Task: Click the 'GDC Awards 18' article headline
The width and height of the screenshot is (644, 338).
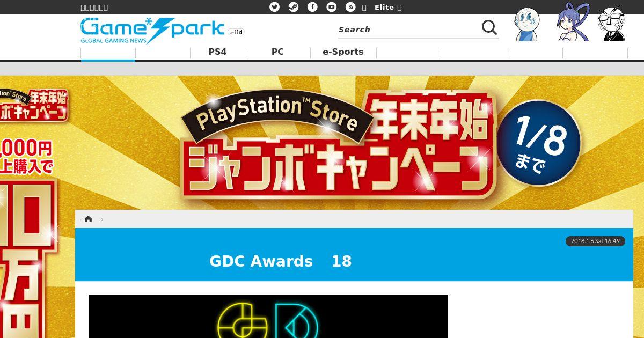Action: pyautogui.click(x=280, y=261)
